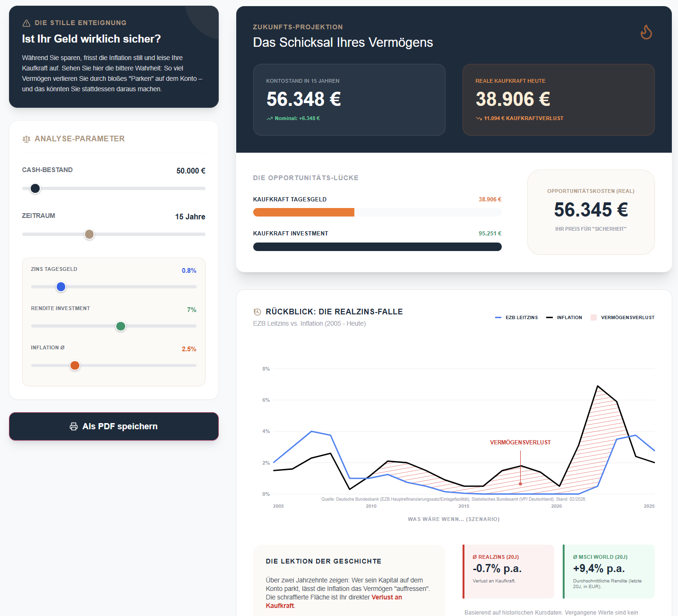Viewport: 678px width, 616px height.
Task: Toggle the EZB Leitzins series in the legend
Action: 516,317
